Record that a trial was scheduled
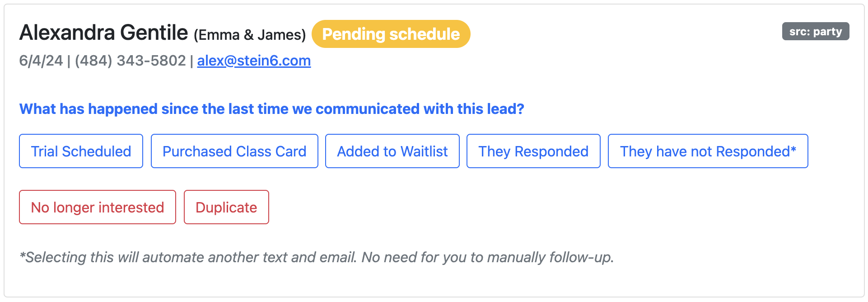The width and height of the screenshot is (868, 302). (x=81, y=151)
